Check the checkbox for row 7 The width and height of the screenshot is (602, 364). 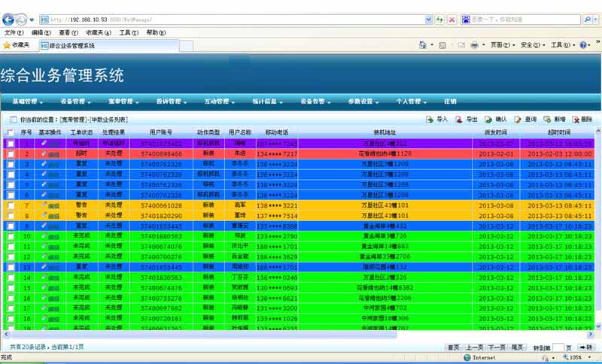pos(11,205)
